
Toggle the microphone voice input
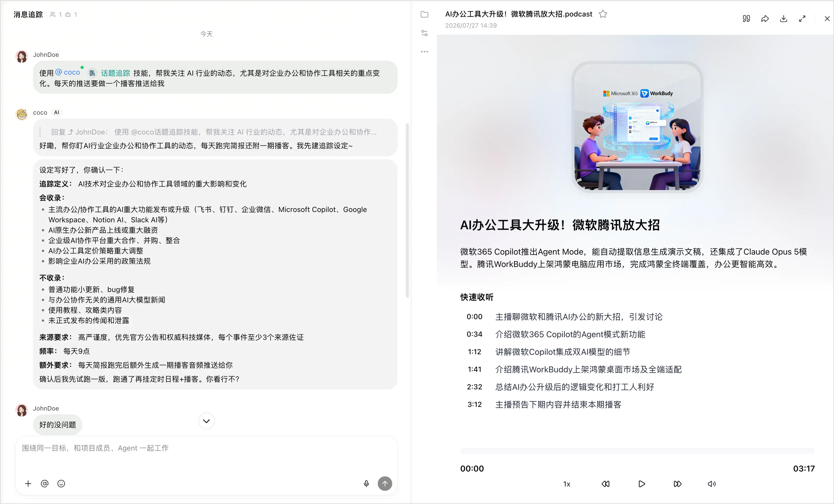pyautogui.click(x=366, y=484)
